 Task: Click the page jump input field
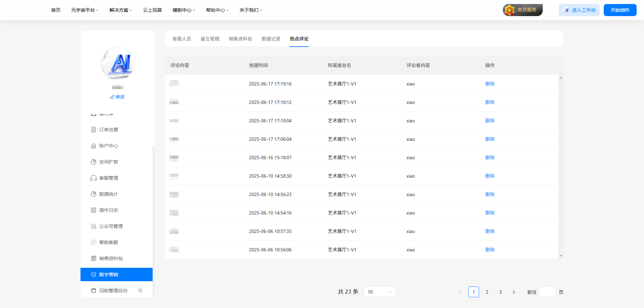[x=547, y=292]
